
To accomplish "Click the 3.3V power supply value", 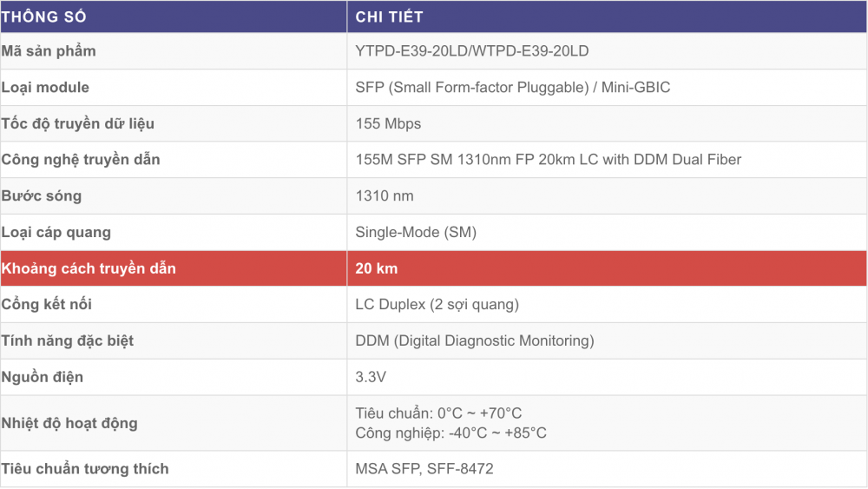I will pos(371,377).
